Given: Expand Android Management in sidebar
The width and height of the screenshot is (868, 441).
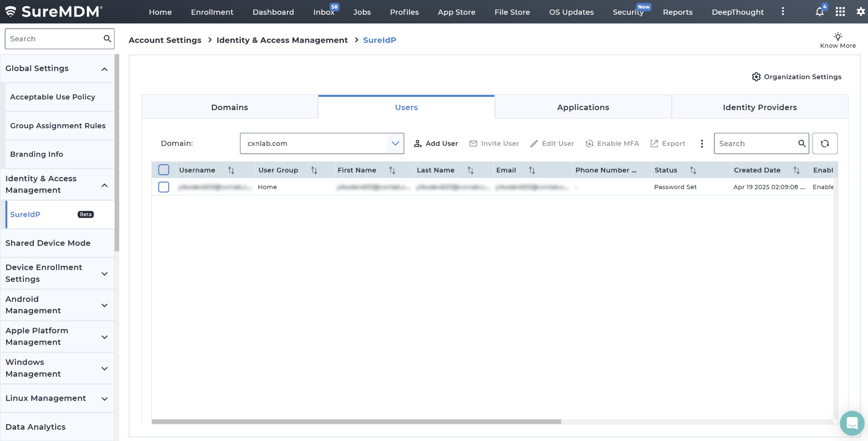Looking at the screenshot, I should (x=104, y=305).
